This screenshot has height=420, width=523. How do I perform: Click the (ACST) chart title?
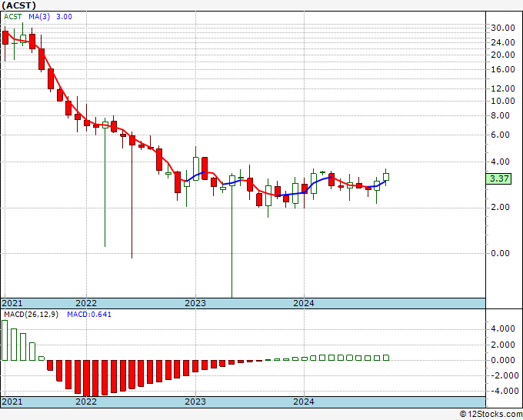pos(18,5)
